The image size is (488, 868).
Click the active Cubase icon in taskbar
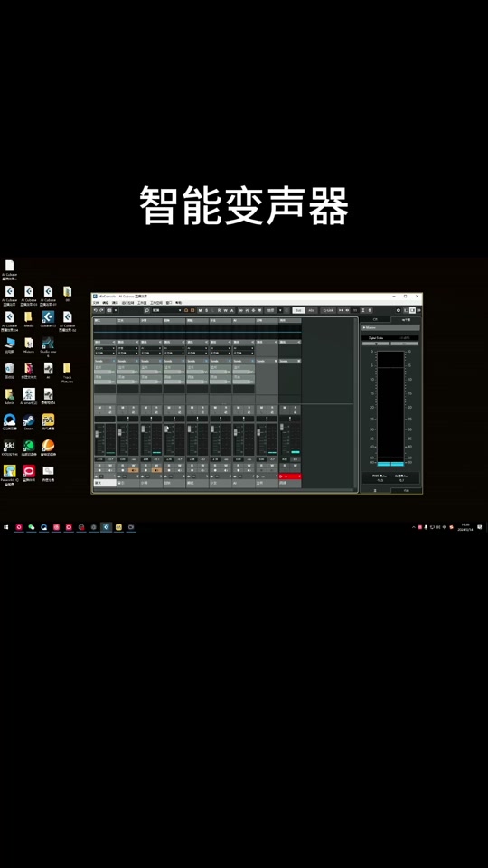click(107, 527)
